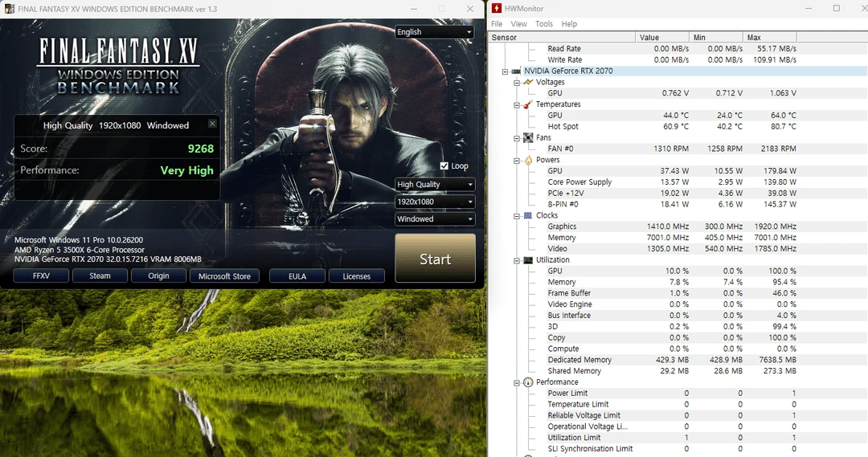Screen dimensions: 868x457
Task: Open the Windowed display mode dropdown
Action: (435, 218)
